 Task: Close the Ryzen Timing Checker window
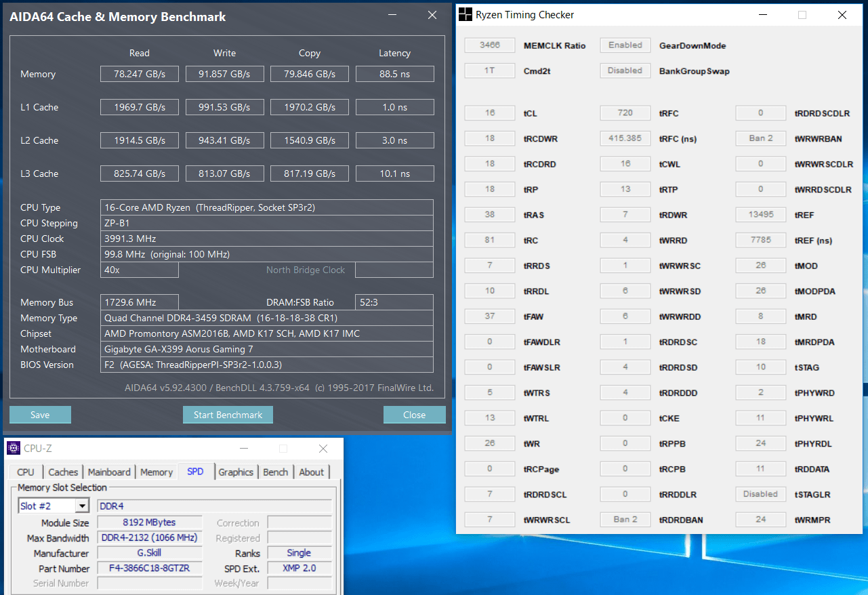842,15
